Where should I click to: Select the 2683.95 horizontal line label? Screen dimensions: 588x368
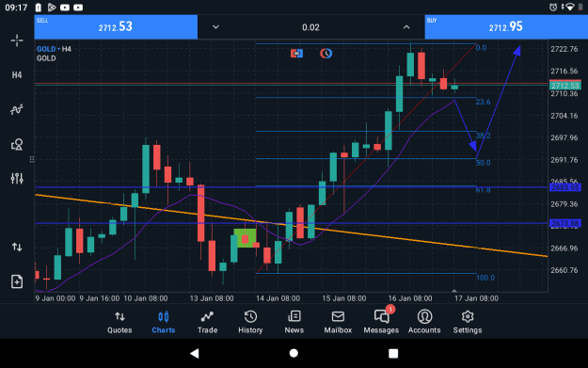(565, 187)
